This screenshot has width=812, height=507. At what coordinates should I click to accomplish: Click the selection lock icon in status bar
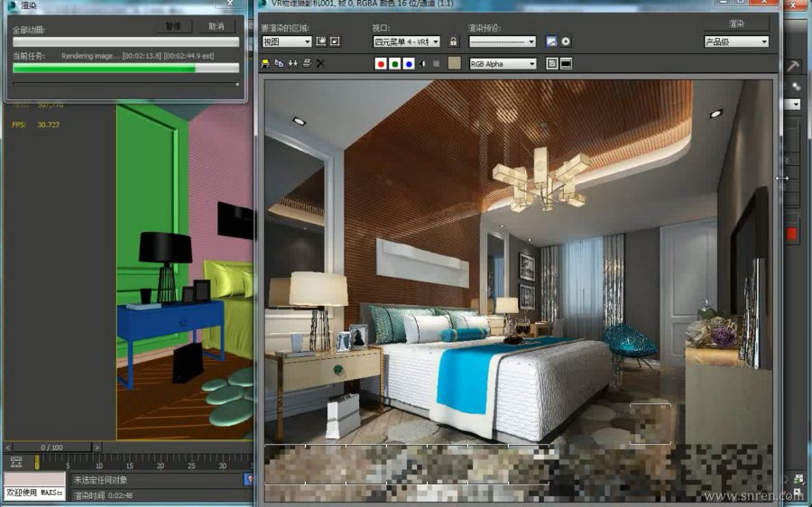(x=249, y=480)
